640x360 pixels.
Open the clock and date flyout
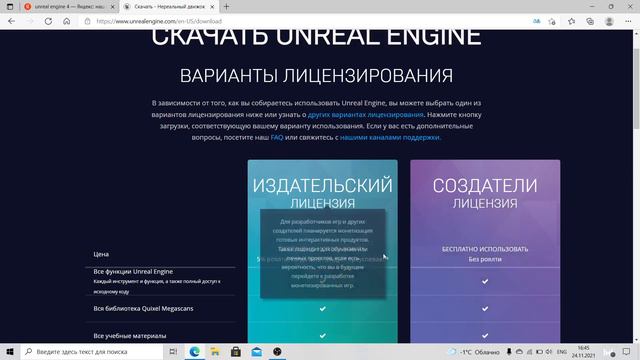tap(583, 352)
